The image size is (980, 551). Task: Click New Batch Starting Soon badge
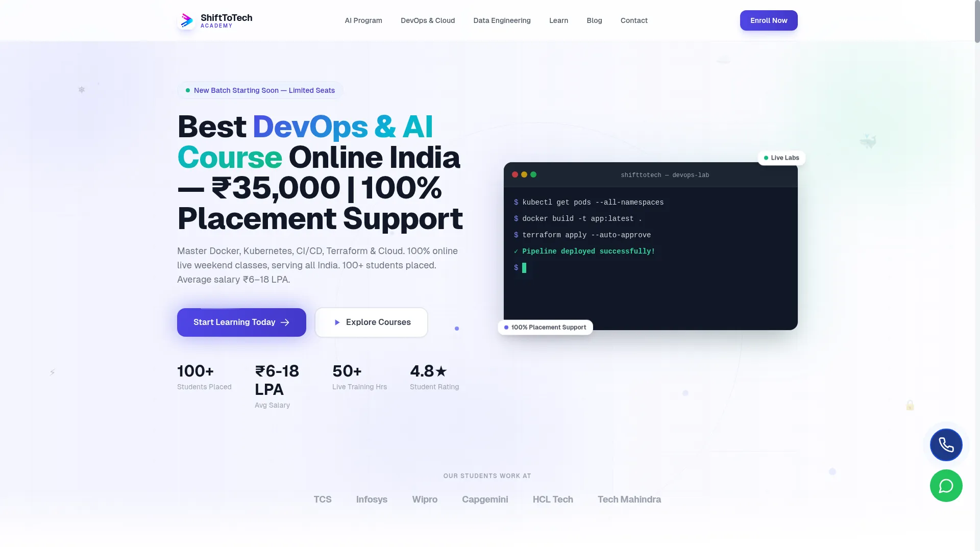coord(260,90)
